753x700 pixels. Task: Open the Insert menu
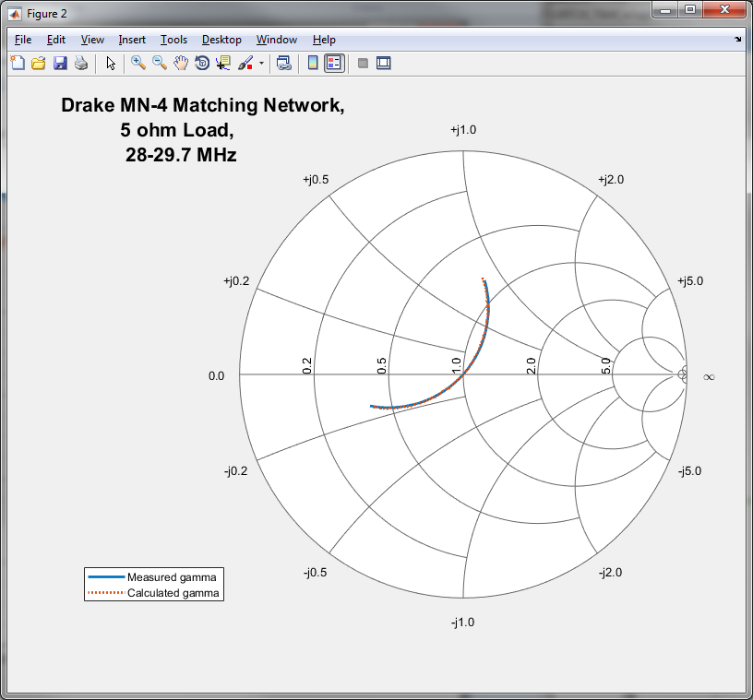[x=132, y=40]
